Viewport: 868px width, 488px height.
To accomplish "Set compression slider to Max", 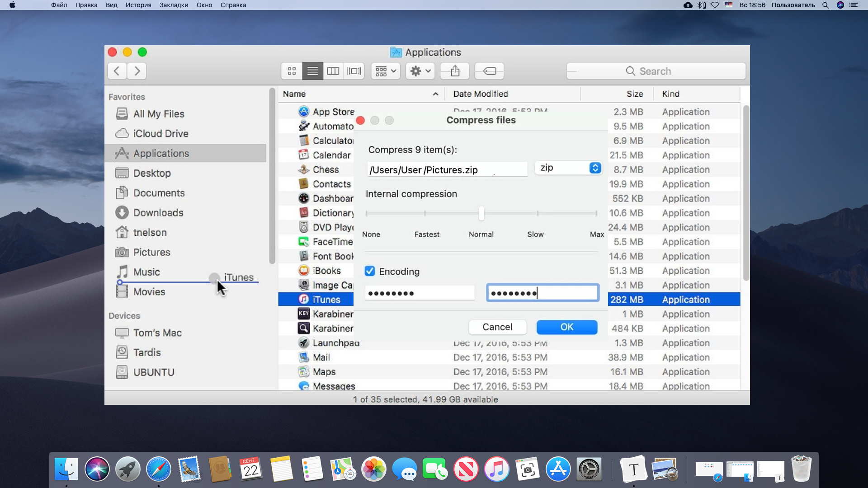I will [x=596, y=213].
